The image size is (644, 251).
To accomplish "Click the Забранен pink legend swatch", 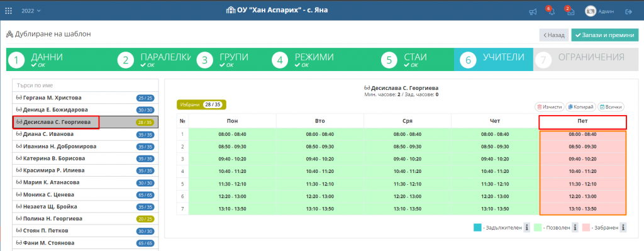I will [x=586, y=227].
